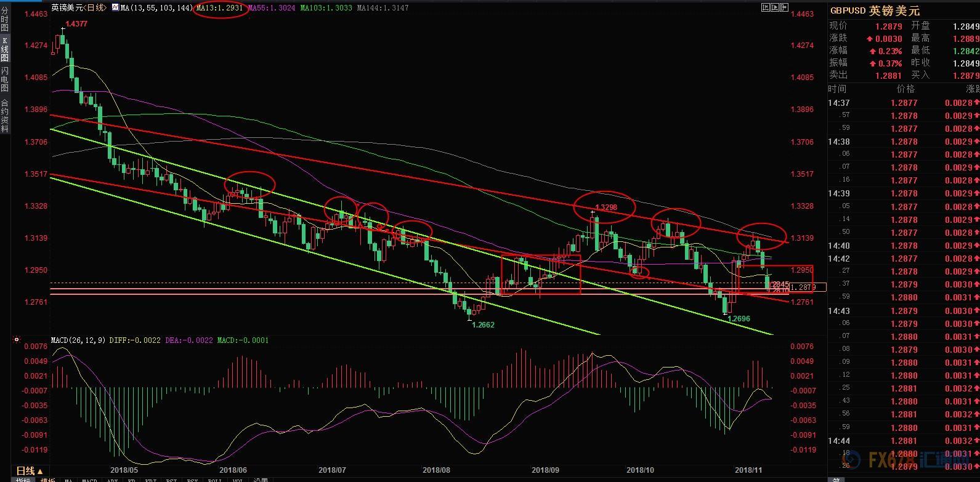Click the first chart control icon at top right

[x=765, y=7]
